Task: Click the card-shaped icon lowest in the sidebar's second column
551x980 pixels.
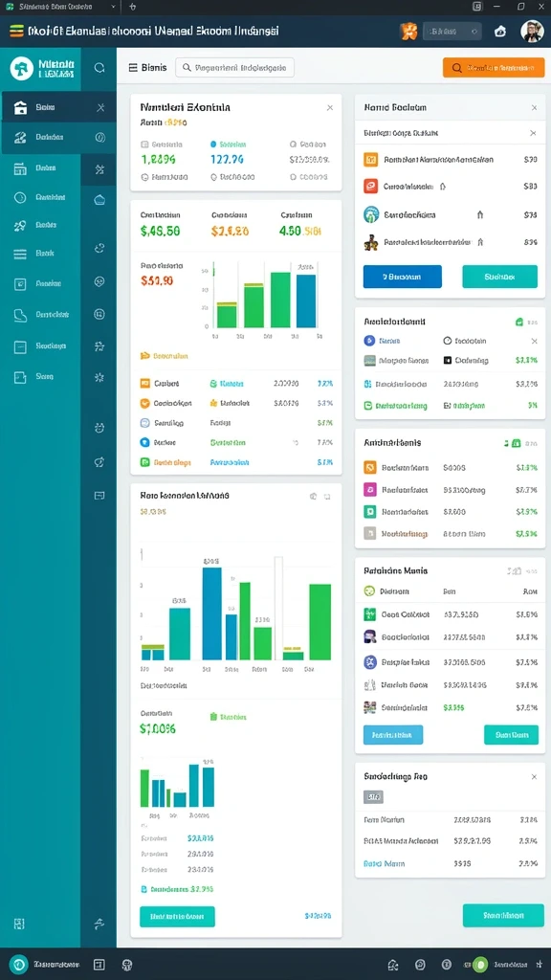Action: point(99,496)
